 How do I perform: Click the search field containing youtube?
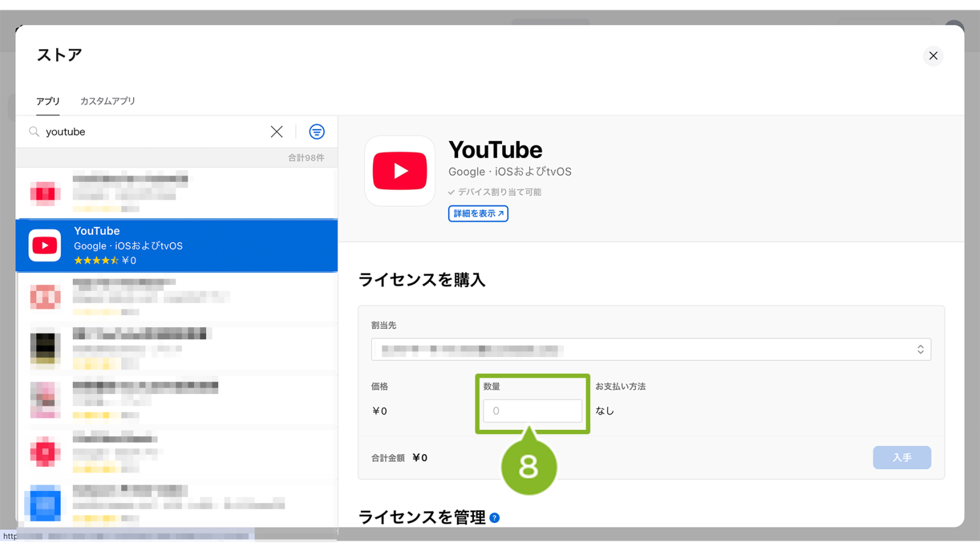(x=153, y=132)
